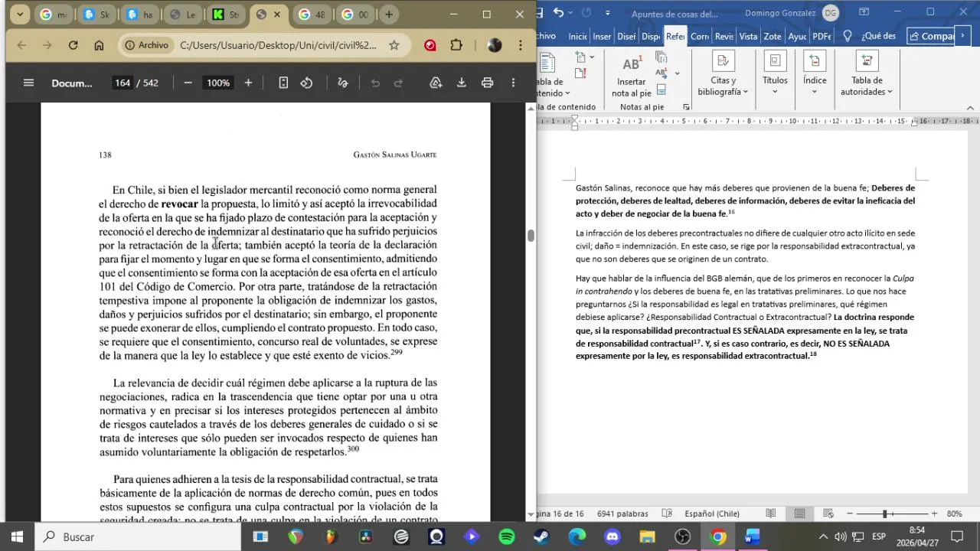Expand Títulos dropdown arrow
Screen dimensions: 980x551
pyautogui.click(x=775, y=92)
